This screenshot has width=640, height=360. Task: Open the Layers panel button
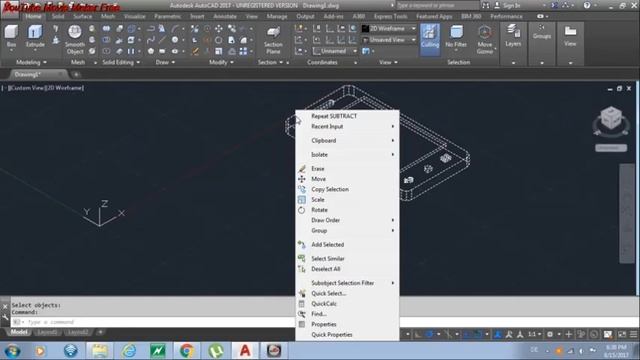coord(513,36)
